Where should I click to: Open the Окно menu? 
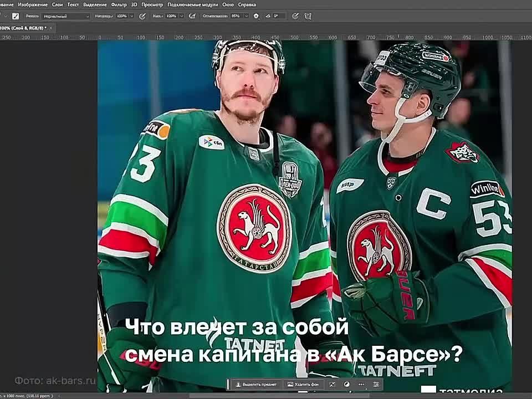click(228, 5)
